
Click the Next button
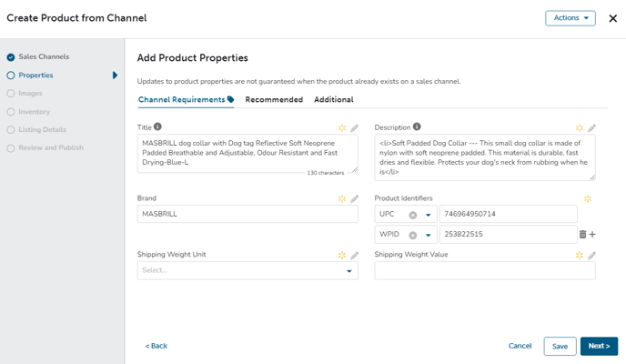(599, 346)
